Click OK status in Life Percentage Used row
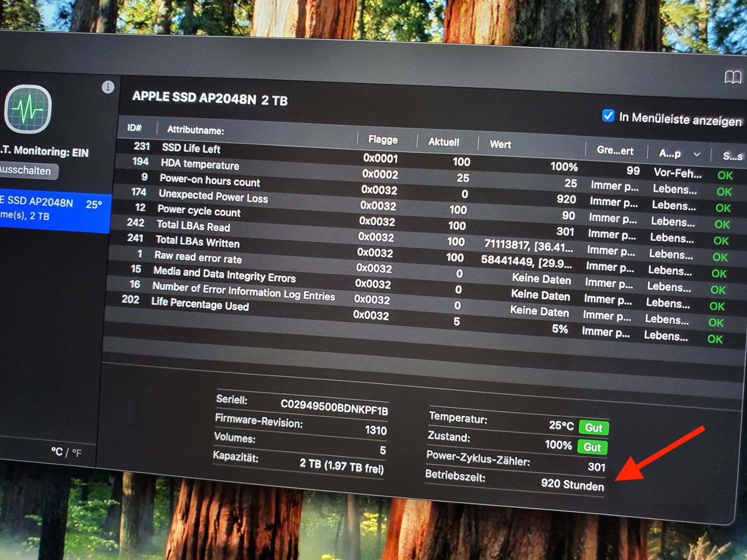747x560 pixels. pos(715,339)
